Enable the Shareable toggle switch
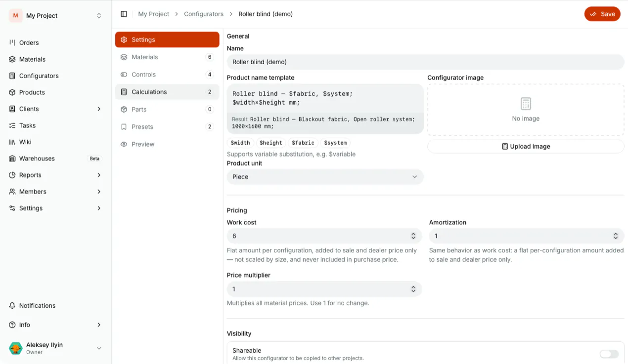This screenshot has width=628, height=364. [x=609, y=354]
